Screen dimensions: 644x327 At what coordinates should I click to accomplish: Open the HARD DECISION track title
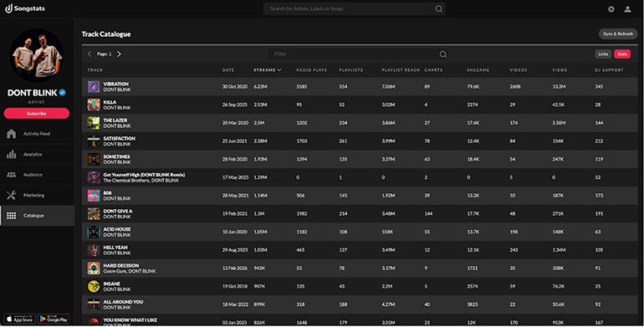[121, 265]
